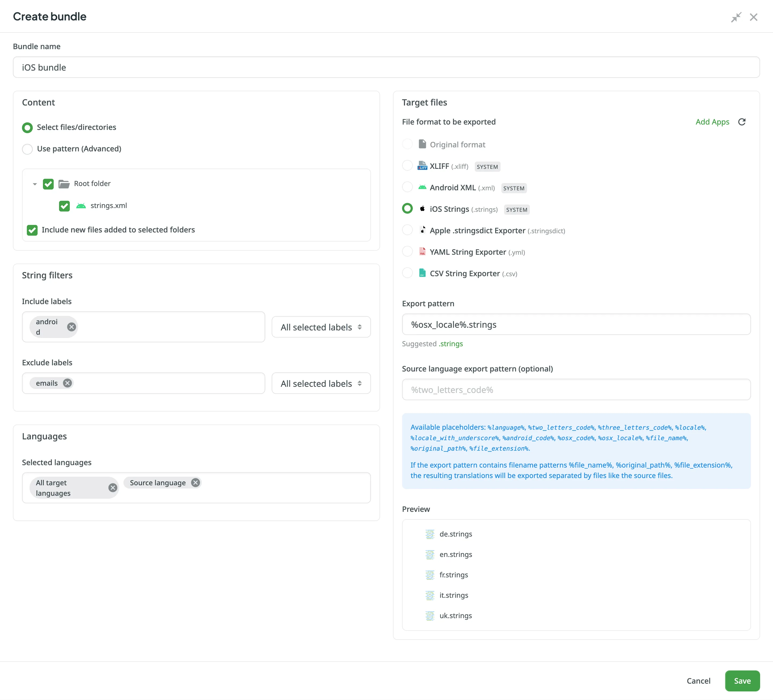The width and height of the screenshot is (773, 700).
Task: Collapse the Root folder tree
Action: [35, 184]
